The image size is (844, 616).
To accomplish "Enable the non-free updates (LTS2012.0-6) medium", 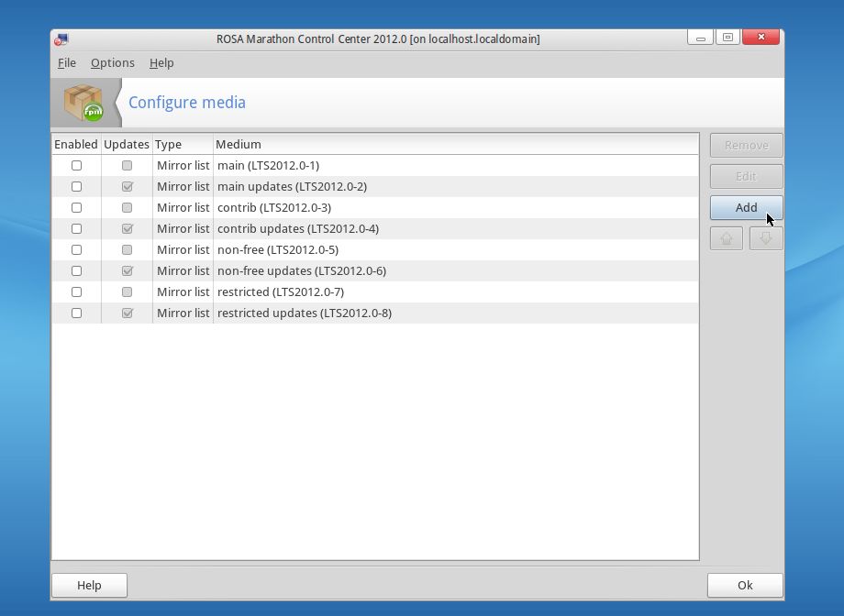I will 76,270.
